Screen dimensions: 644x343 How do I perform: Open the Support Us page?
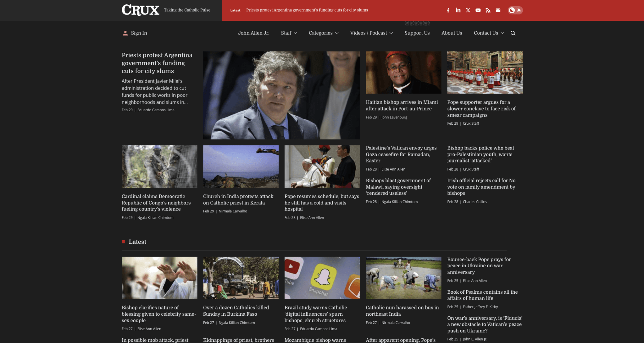pyautogui.click(x=417, y=33)
